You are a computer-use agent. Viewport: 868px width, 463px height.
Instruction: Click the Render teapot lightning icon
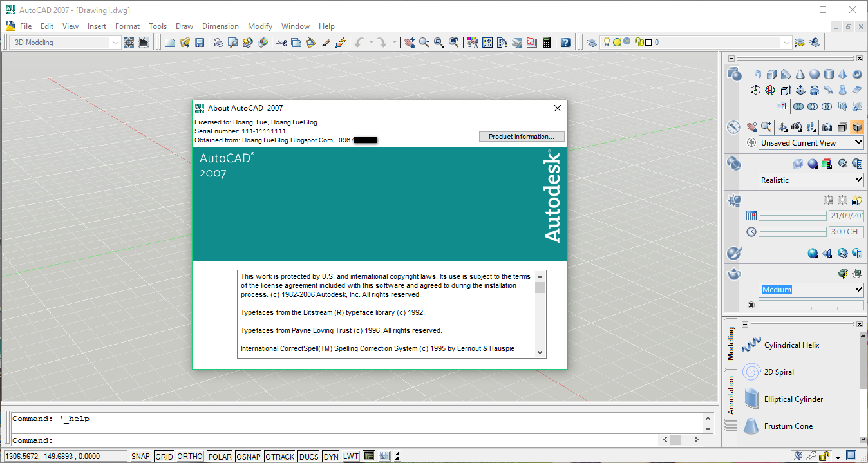(844, 274)
